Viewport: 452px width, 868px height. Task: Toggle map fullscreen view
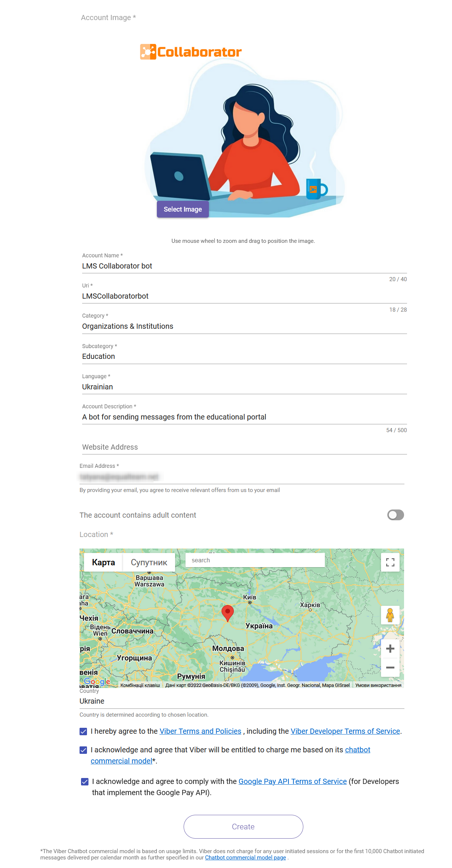point(390,562)
